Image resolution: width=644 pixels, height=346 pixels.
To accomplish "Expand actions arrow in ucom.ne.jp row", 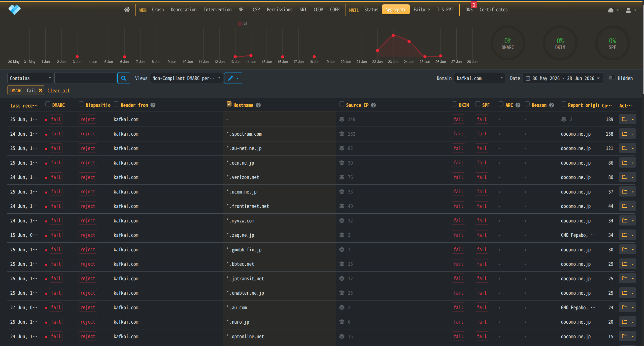I will pyautogui.click(x=633, y=192).
